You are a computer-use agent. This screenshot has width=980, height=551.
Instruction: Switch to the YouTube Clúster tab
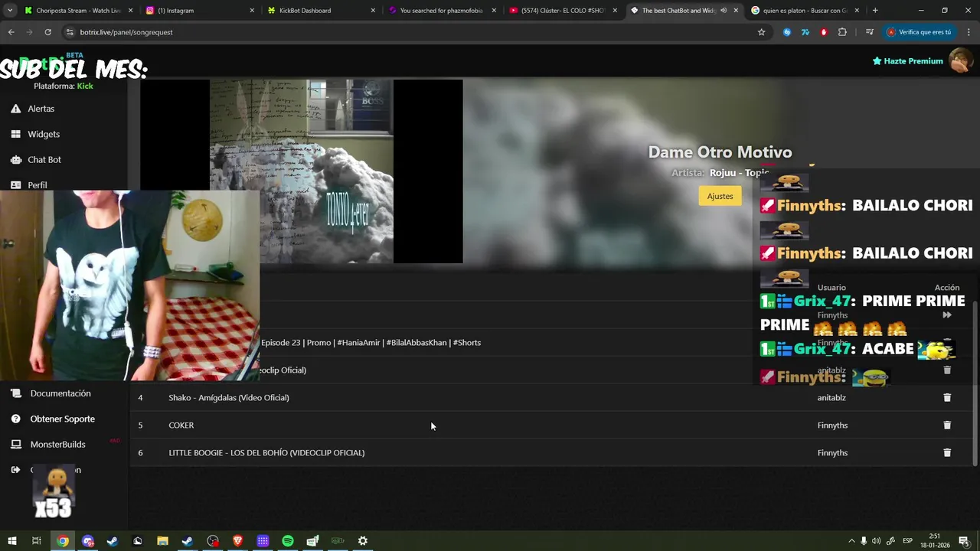[x=563, y=11]
